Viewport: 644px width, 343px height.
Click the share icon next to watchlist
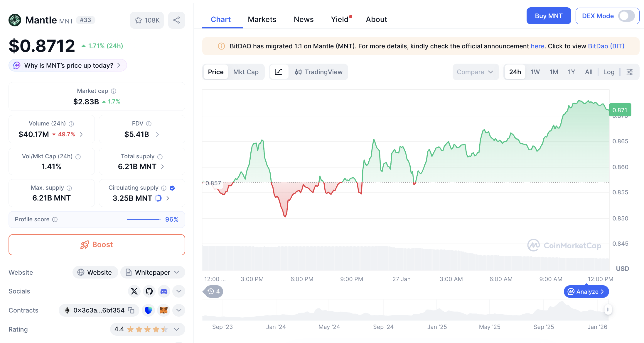coord(176,20)
